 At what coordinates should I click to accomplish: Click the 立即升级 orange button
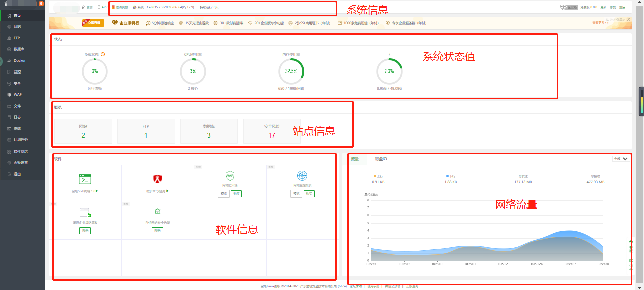[x=92, y=23]
